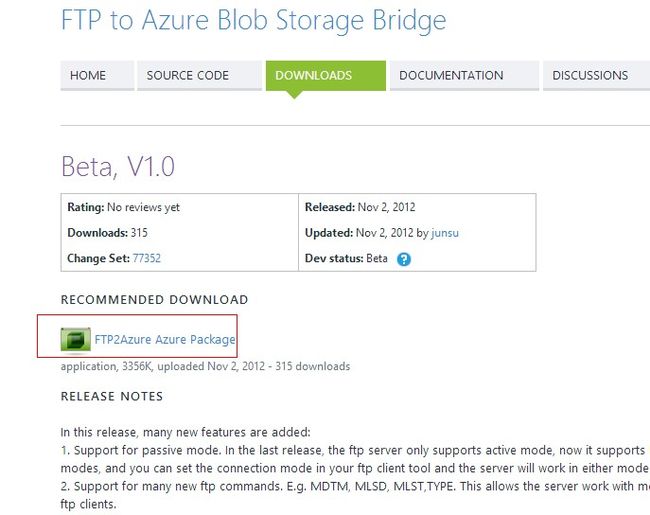The height and width of the screenshot is (515, 650).
Task: Open the DISCUSSIONS tab
Action: point(596,75)
